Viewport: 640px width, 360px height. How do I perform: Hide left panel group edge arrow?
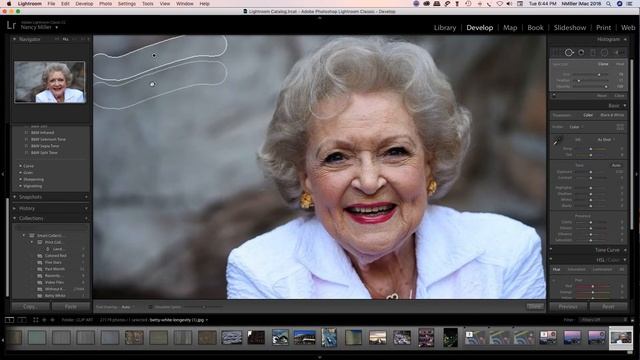point(3,174)
